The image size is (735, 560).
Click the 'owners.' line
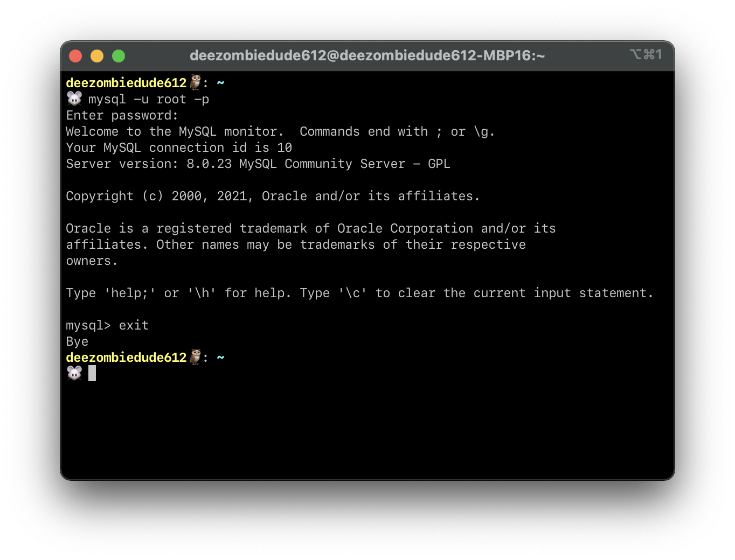coord(92,261)
